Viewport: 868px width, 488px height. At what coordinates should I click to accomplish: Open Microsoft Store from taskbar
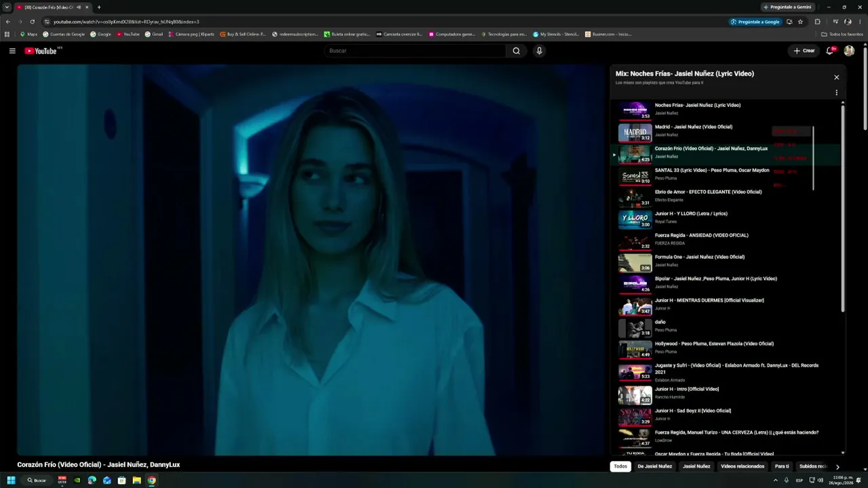(x=122, y=481)
